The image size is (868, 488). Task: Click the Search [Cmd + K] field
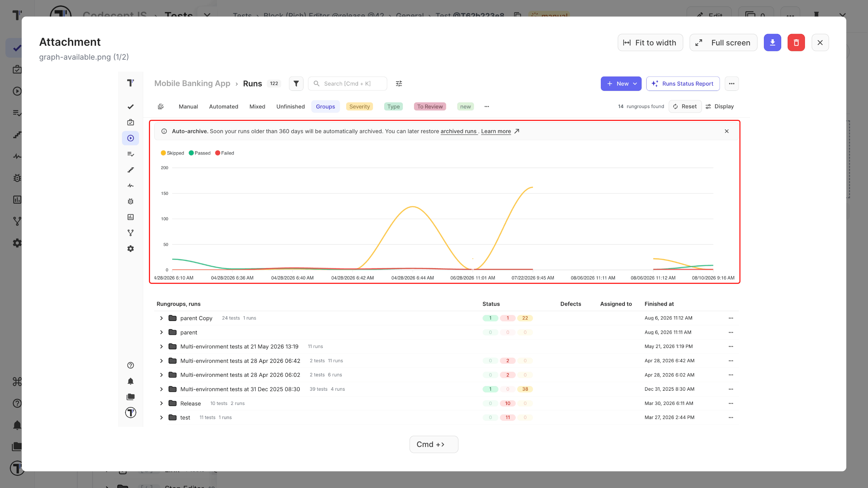coord(348,83)
